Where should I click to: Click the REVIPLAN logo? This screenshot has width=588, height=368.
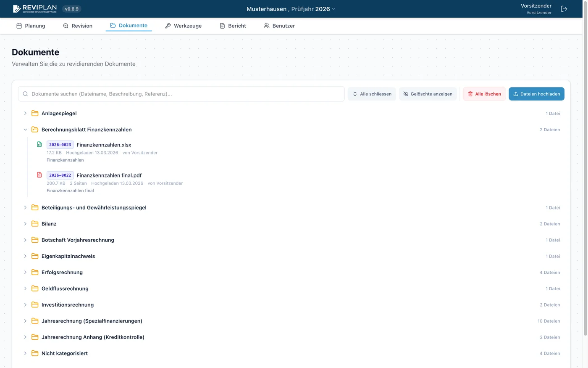click(x=35, y=9)
